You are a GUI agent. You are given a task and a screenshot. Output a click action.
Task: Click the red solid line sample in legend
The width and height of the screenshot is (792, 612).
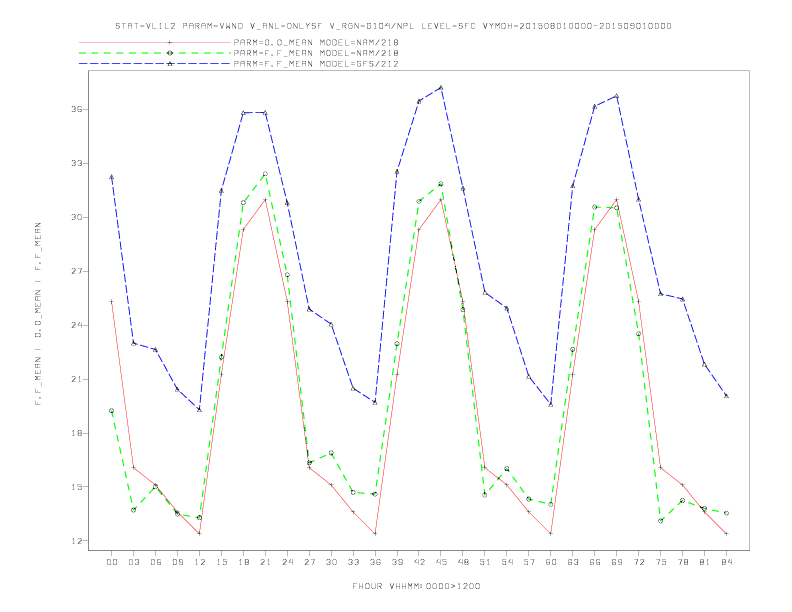(x=155, y=42)
